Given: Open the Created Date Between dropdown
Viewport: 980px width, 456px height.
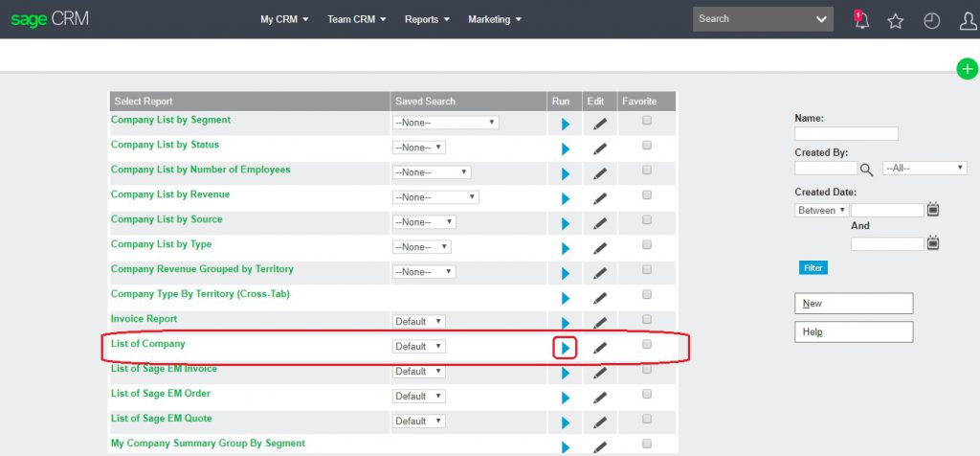Looking at the screenshot, I should 821,210.
